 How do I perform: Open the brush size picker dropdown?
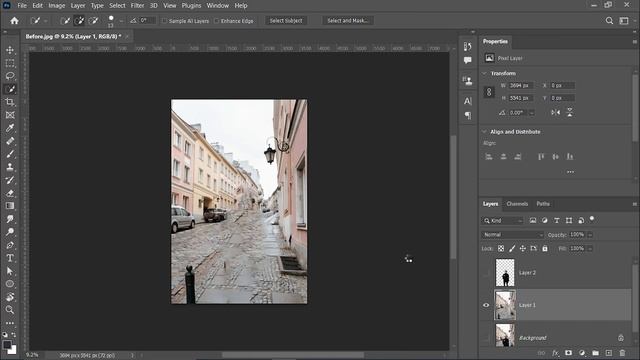121,21
